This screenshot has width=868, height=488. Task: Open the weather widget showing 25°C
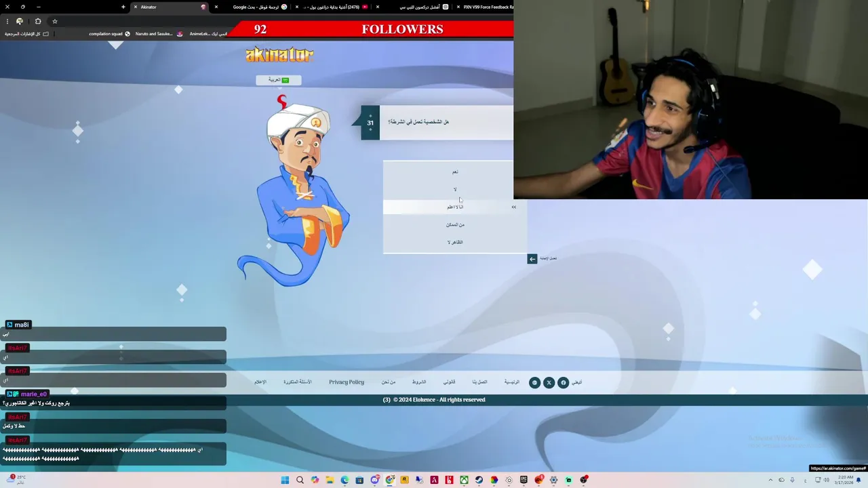[x=18, y=480]
